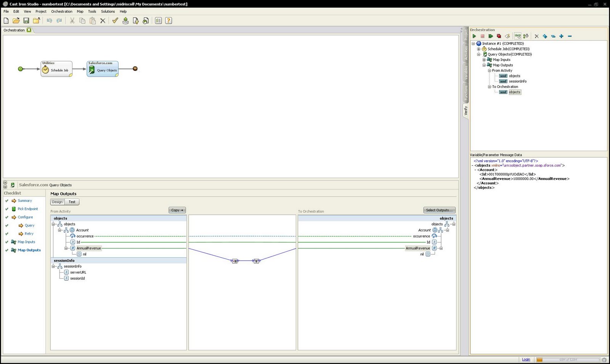Collapse the Query Objects{COMPLETED} node
This screenshot has height=364, width=610.
coord(478,54)
